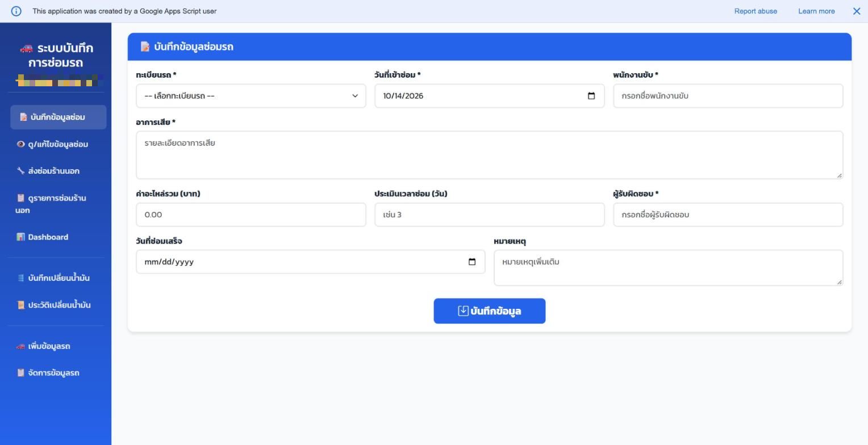Click the oil drum icon beside บันทึกเปลี่ยนน้ำมัน
Viewport: 868px width, 445px height.
20,278
